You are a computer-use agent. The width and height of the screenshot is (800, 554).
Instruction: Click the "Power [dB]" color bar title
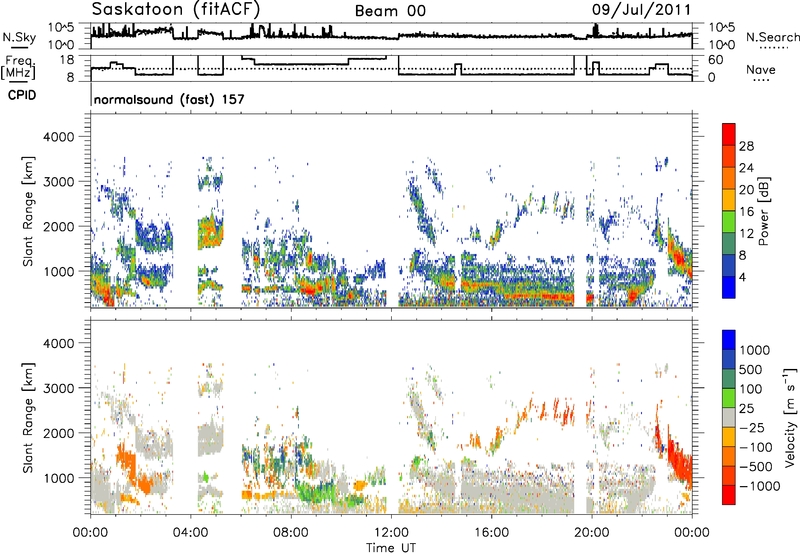763,211
